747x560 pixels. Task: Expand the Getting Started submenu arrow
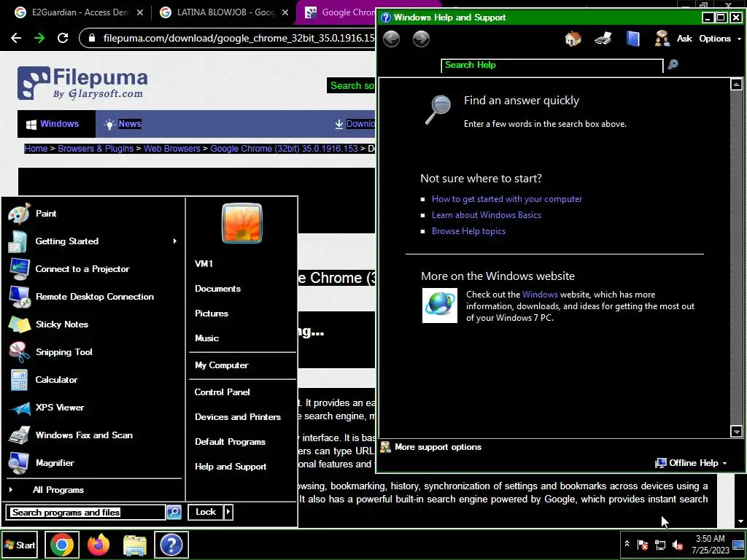click(175, 241)
